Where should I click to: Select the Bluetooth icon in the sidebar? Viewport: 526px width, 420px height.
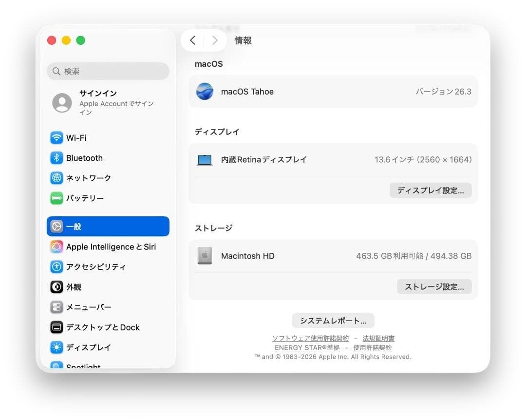57,158
